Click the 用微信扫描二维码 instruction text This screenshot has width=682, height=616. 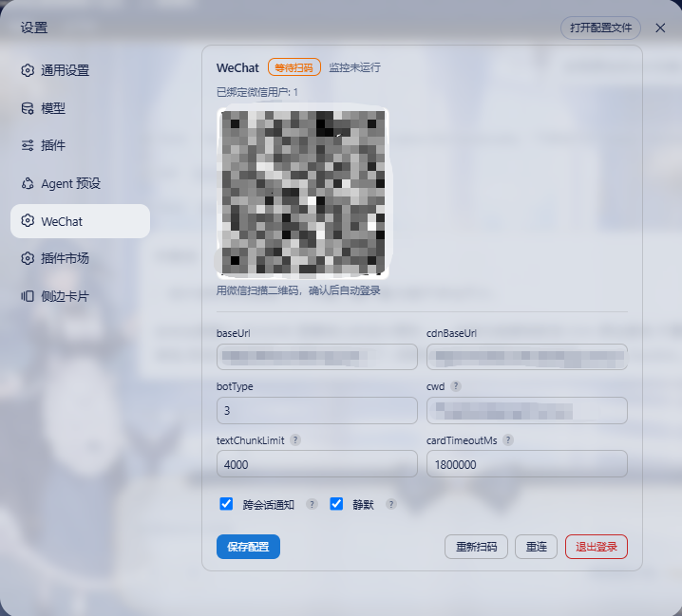tap(298, 290)
